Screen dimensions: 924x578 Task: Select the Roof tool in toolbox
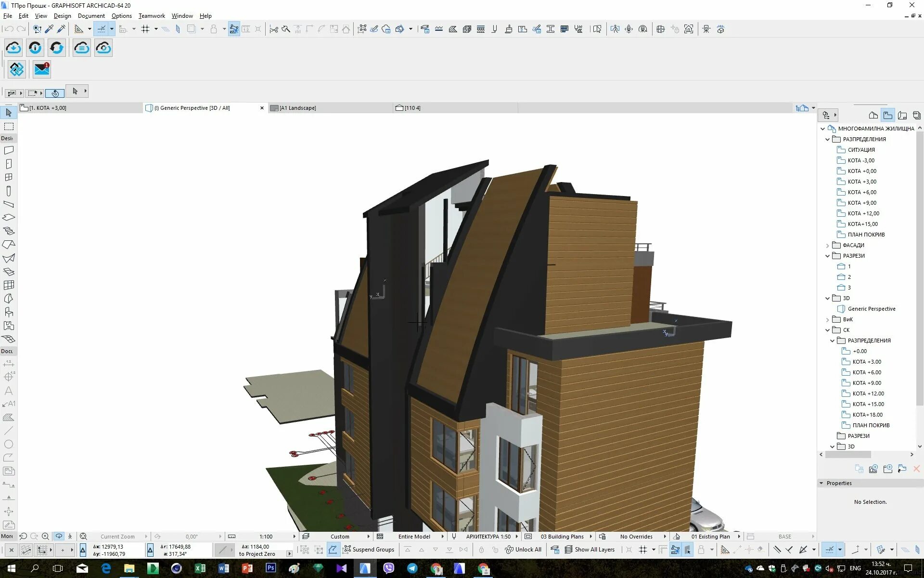point(9,245)
